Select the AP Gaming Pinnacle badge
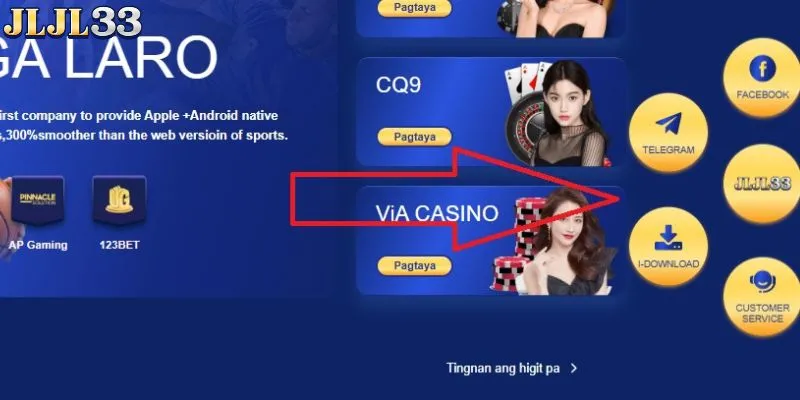 [38, 200]
